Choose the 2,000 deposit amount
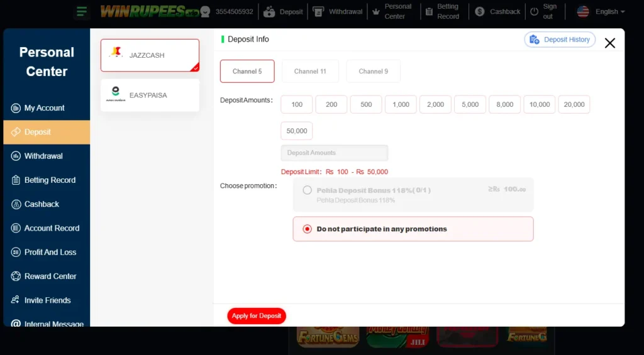The image size is (644, 355). (x=435, y=105)
